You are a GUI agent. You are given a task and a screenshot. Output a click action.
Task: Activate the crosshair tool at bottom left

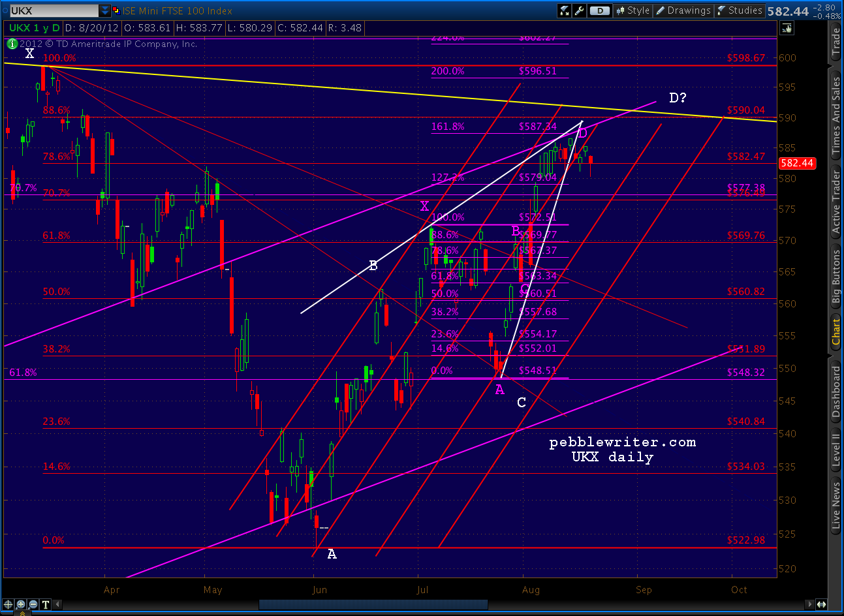click(x=9, y=604)
